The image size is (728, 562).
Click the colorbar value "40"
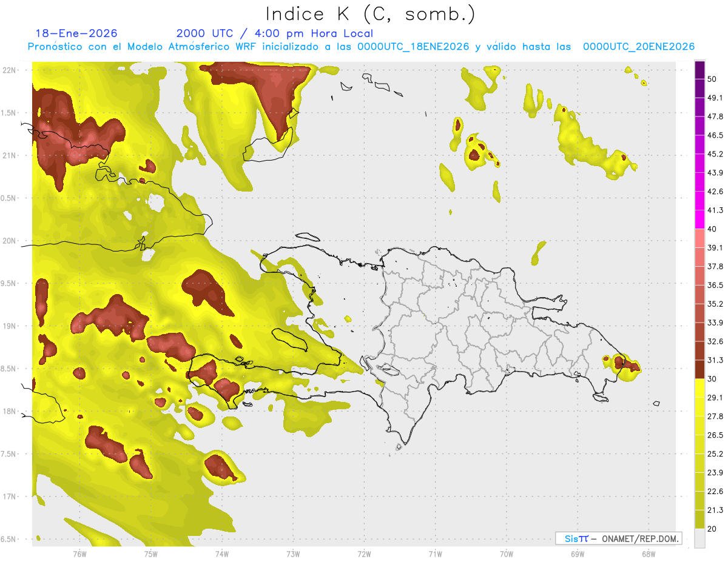712,229
